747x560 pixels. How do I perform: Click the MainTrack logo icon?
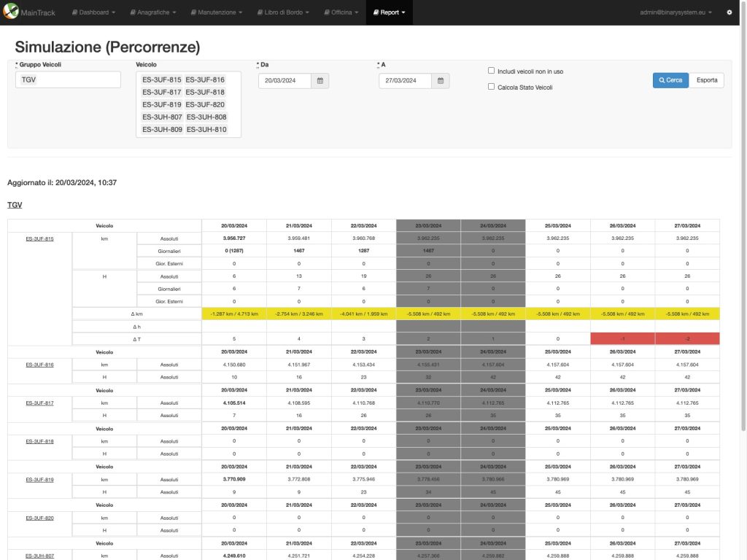(9, 12)
